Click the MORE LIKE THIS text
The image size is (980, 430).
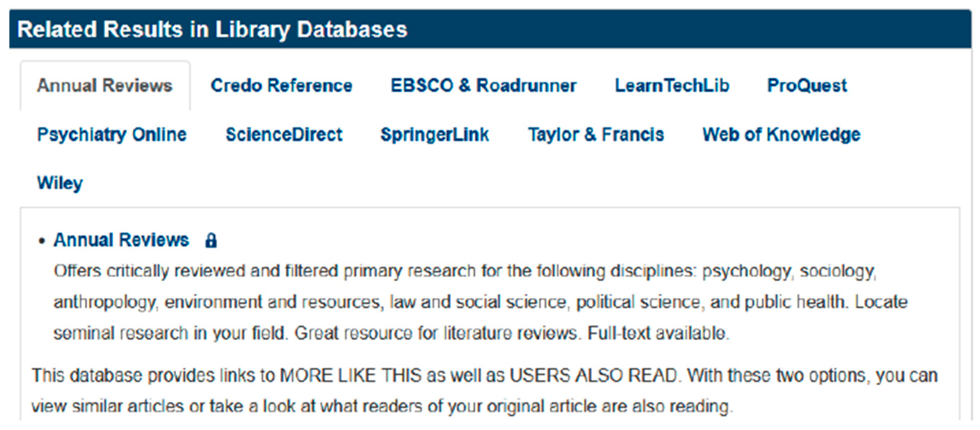click(x=351, y=375)
